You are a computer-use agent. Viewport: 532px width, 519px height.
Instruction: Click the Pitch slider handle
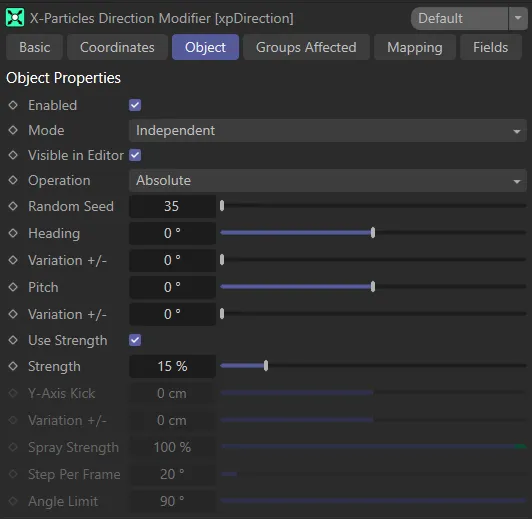click(373, 287)
